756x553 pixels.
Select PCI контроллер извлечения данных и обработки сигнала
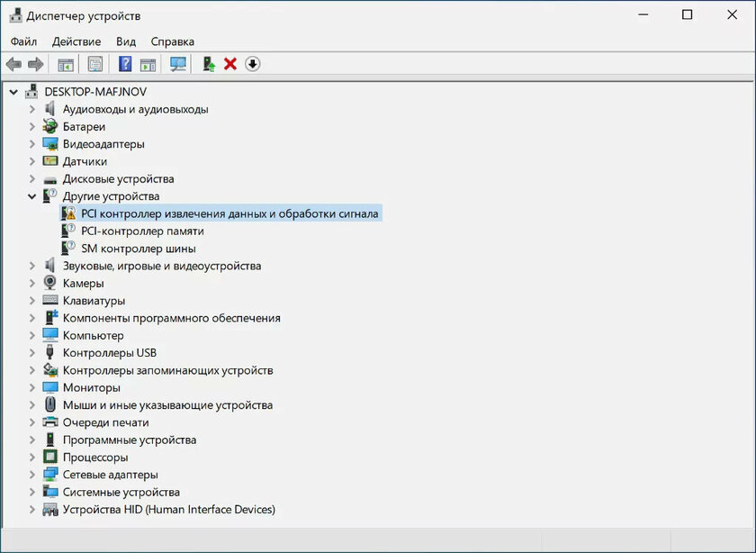[229, 213]
